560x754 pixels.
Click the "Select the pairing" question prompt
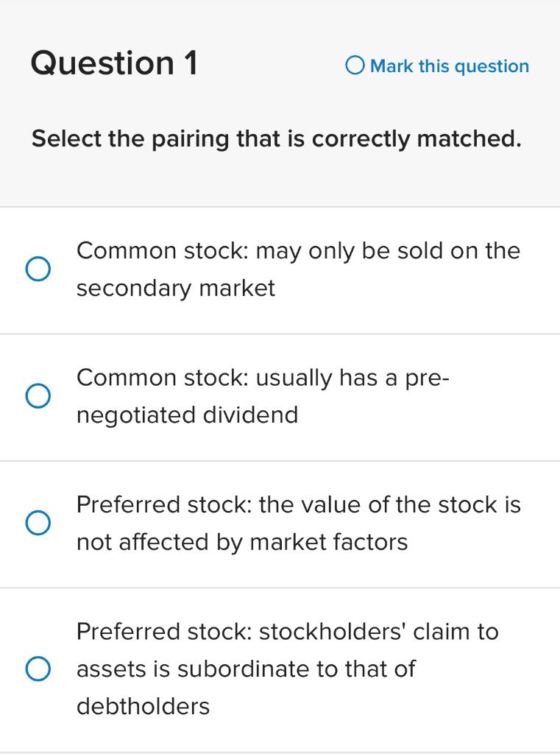pyautogui.click(x=276, y=138)
